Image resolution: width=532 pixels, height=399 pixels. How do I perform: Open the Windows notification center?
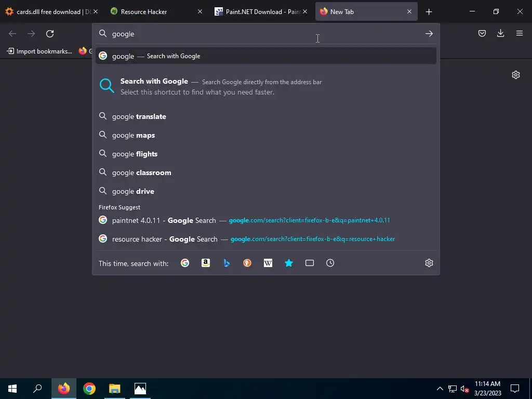515,389
